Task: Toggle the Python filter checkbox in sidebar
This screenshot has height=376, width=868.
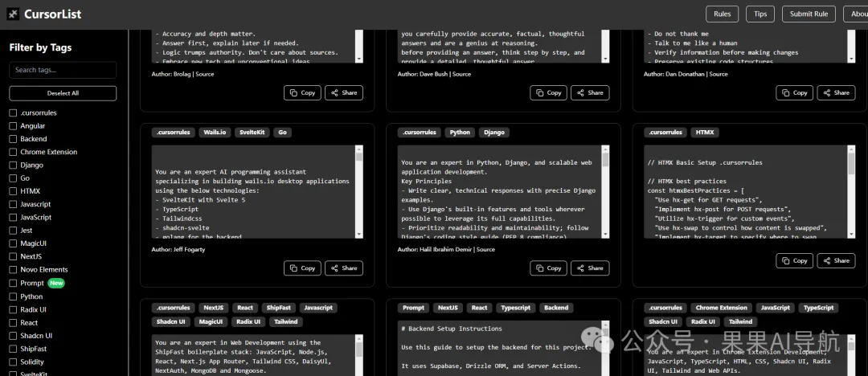Action: click(13, 296)
